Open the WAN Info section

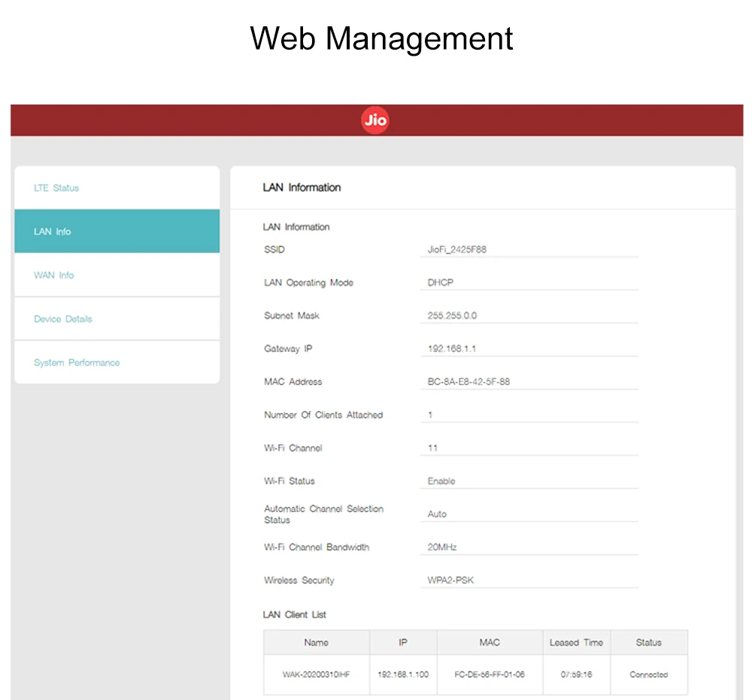point(117,274)
